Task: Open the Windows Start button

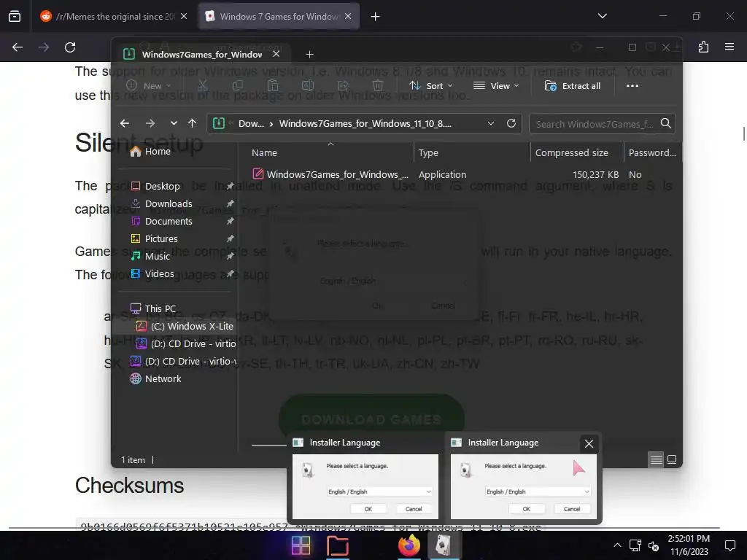Action: pyautogui.click(x=301, y=545)
